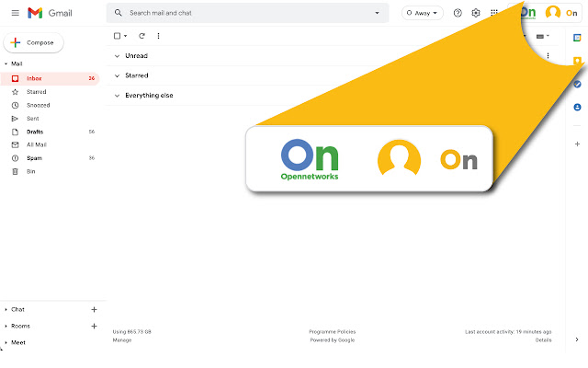The image size is (588, 368).
Task: Click the envelope icon beside All Mail
Action: coord(15,145)
